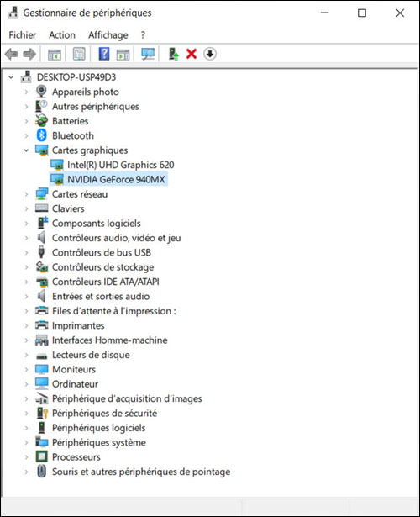Select Contrôleurs IDE ATA/ATAPI category

coord(106,282)
